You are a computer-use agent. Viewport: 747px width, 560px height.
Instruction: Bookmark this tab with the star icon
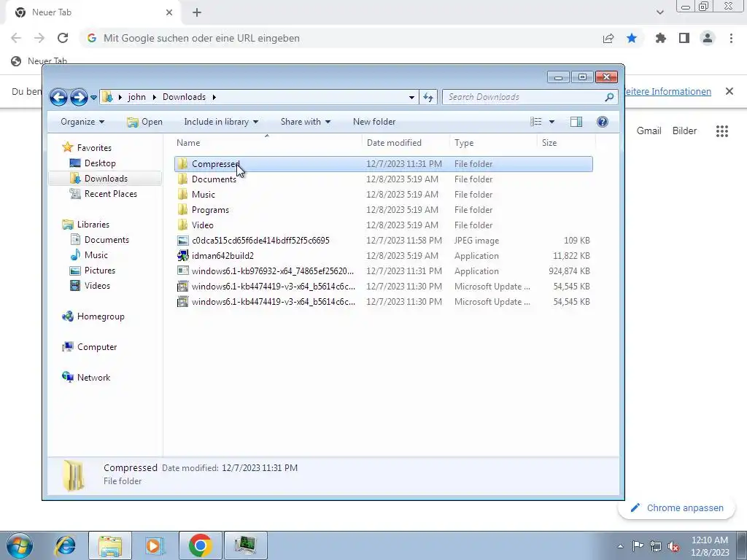coord(632,38)
